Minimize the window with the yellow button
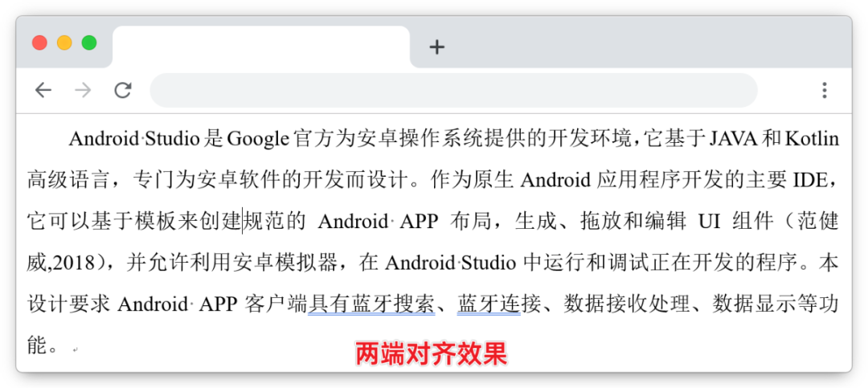This screenshot has height=388, width=868. [x=64, y=43]
